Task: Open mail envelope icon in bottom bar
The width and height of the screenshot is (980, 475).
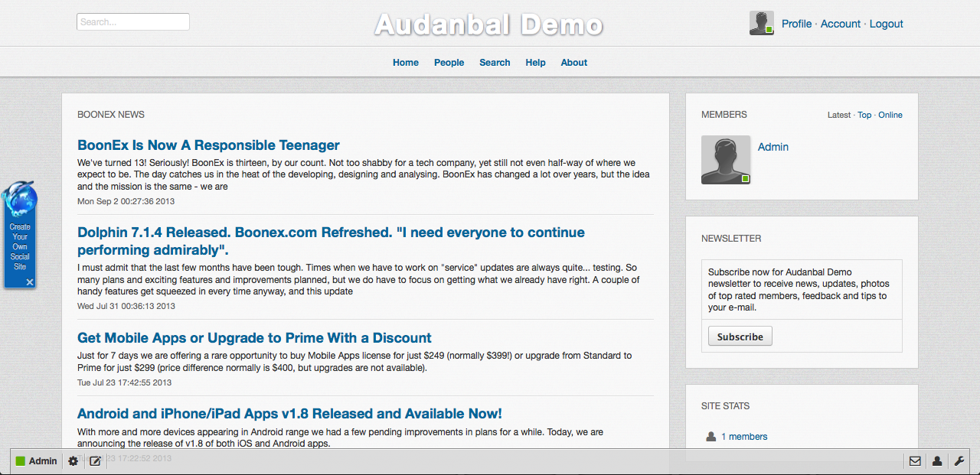Action: (x=915, y=461)
